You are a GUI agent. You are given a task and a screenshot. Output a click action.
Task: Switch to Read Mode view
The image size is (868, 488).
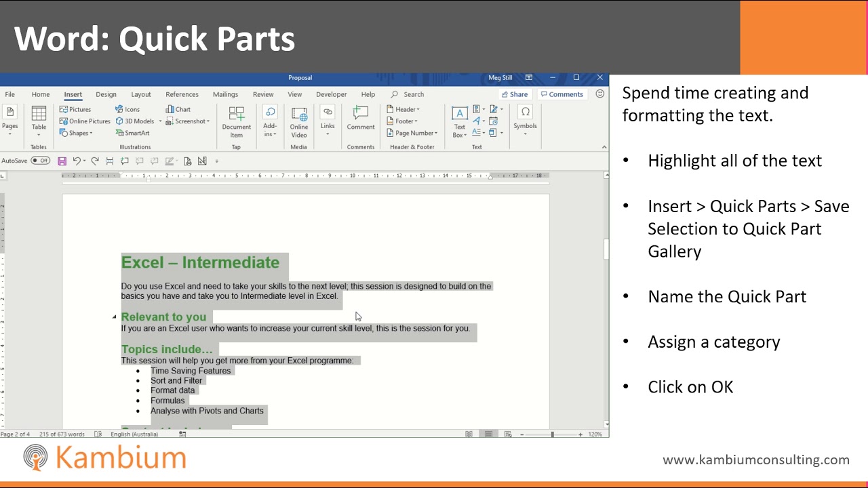(x=469, y=434)
